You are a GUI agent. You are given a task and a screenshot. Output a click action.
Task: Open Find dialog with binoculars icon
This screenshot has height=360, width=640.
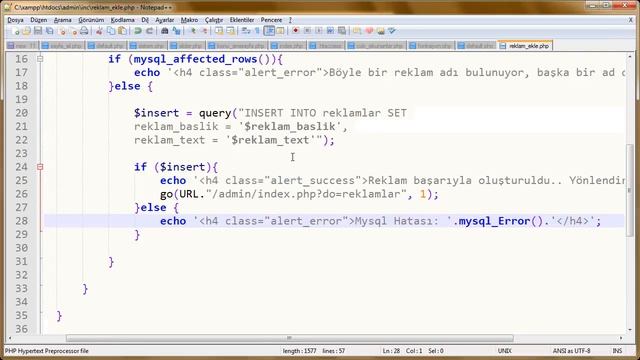click(164, 31)
